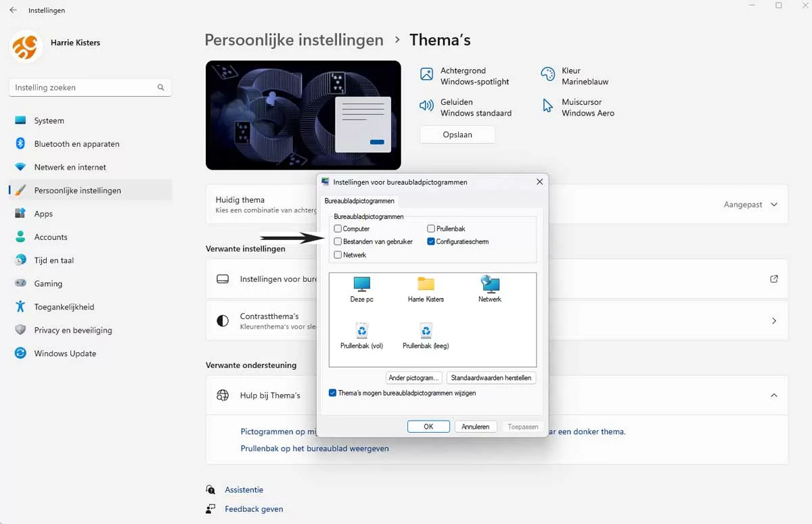
Task: Open Harrie Kisters profile avatar
Action: [x=26, y=45]
